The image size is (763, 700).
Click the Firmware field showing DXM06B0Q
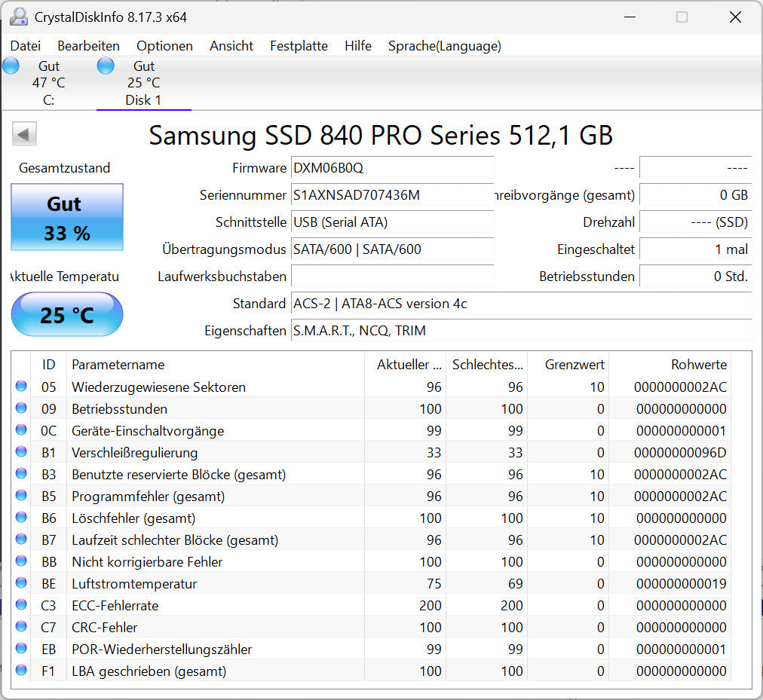click(x=392, y=168)
